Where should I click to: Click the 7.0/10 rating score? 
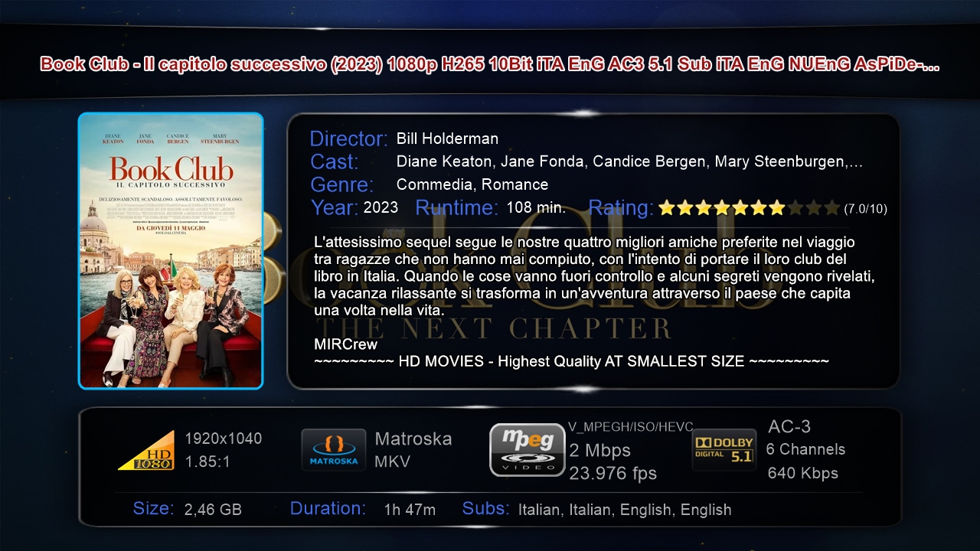click(x=865, y=208)
